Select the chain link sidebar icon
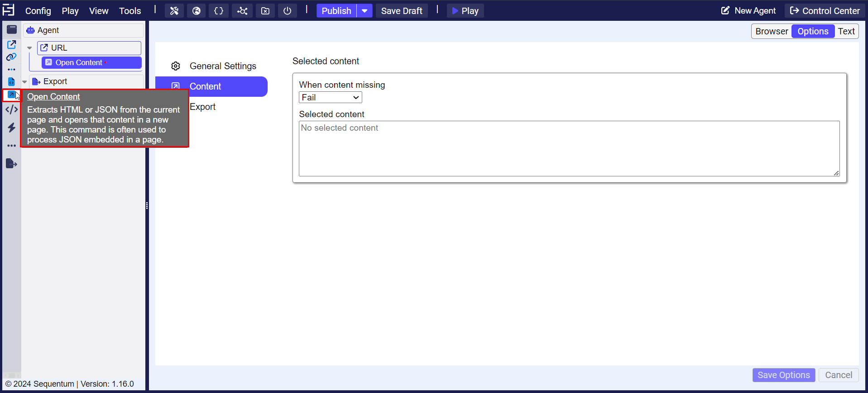The height and width of the screenshot is (393, 868). pos(11,57)
